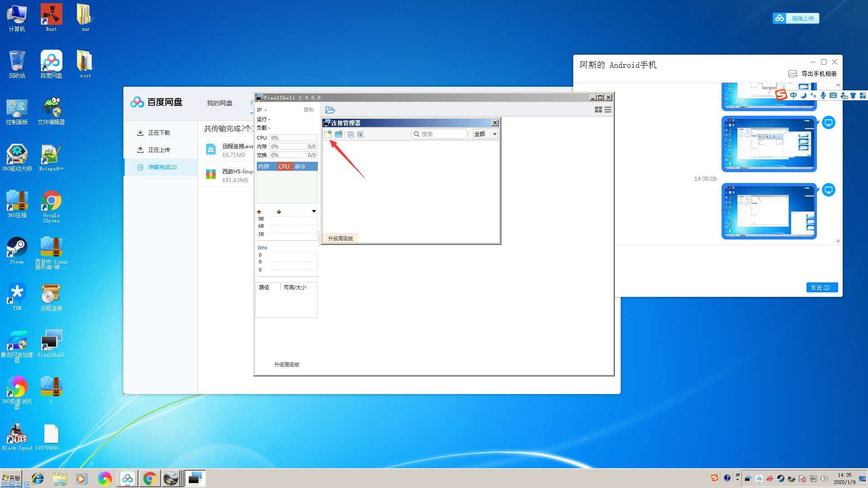Image resolution: width=868 pixels, height=488 pixels.
Task: Click the volume icon in system tray
Action: [824, 479]
